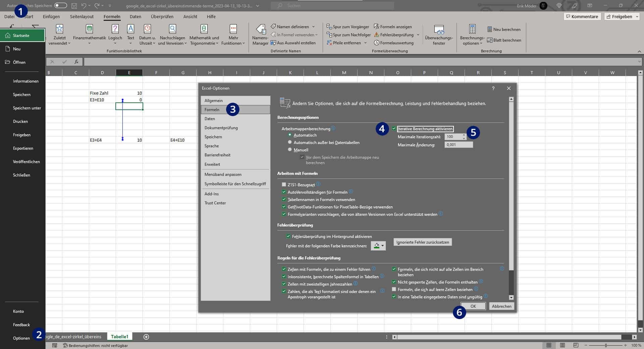Enable Z1S1-Bezugsart checkbox

[284, 185]
